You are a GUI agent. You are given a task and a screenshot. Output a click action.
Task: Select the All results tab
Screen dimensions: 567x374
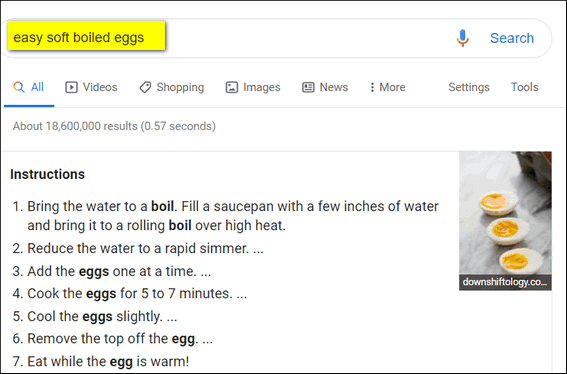point(29,87)
